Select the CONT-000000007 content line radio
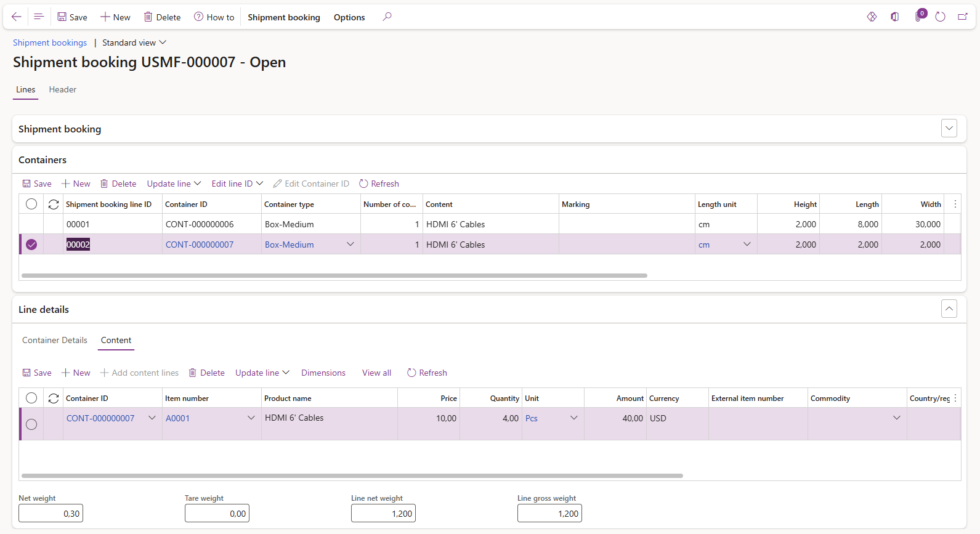The height and width of the screenshot is (534, 980). click(31, 424)
